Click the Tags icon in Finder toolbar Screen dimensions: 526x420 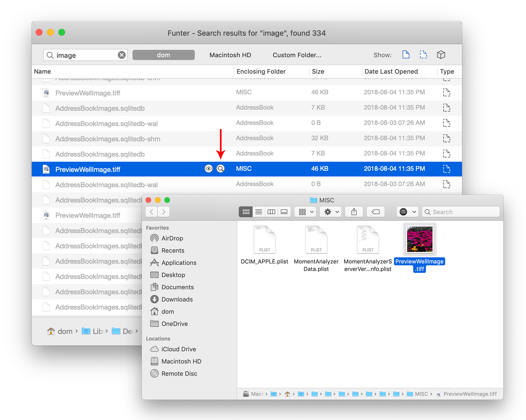pyautogui.click(x=376, y=212)
